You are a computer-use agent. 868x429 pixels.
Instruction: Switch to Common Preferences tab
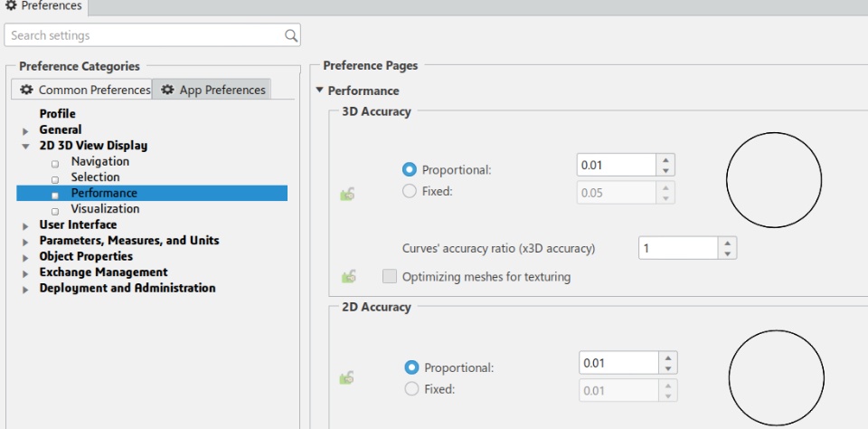pyautogui.click(x=80, y=90)
